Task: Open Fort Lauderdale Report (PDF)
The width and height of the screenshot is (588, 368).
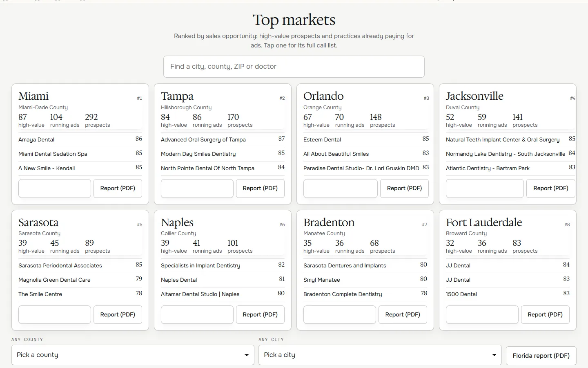Action: [545, 315]
